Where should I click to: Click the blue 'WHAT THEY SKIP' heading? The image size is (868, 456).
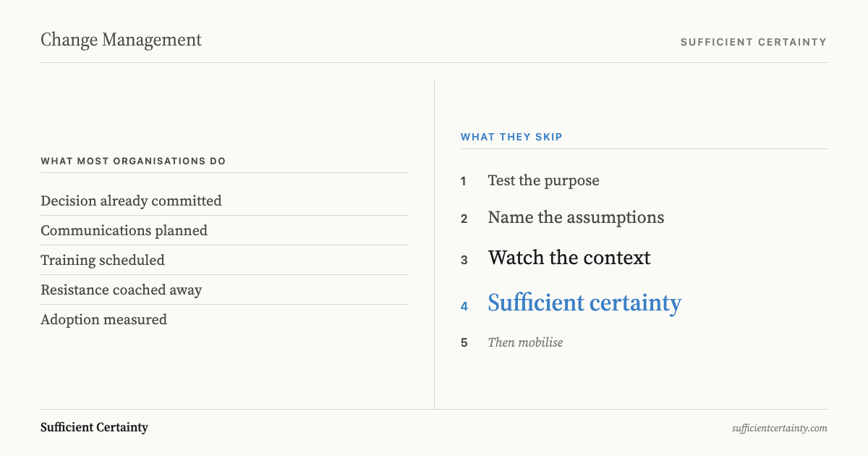coord(511,137)
